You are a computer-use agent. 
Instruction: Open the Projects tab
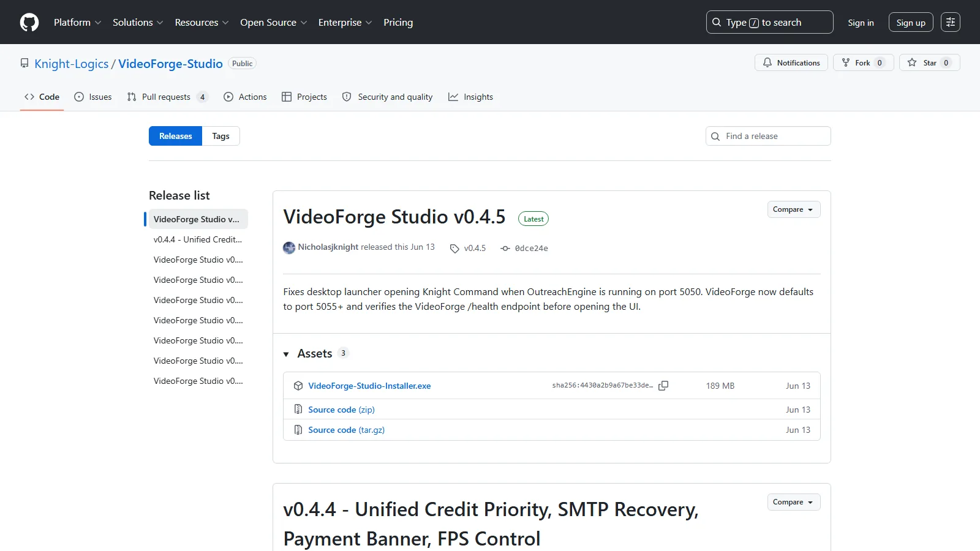point(304,97)
